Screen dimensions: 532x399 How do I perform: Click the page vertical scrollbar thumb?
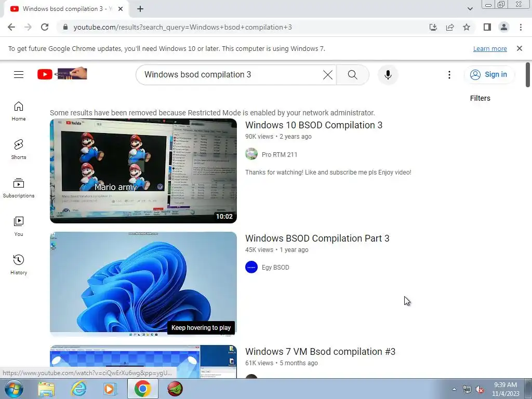click(x=528, y=75)
